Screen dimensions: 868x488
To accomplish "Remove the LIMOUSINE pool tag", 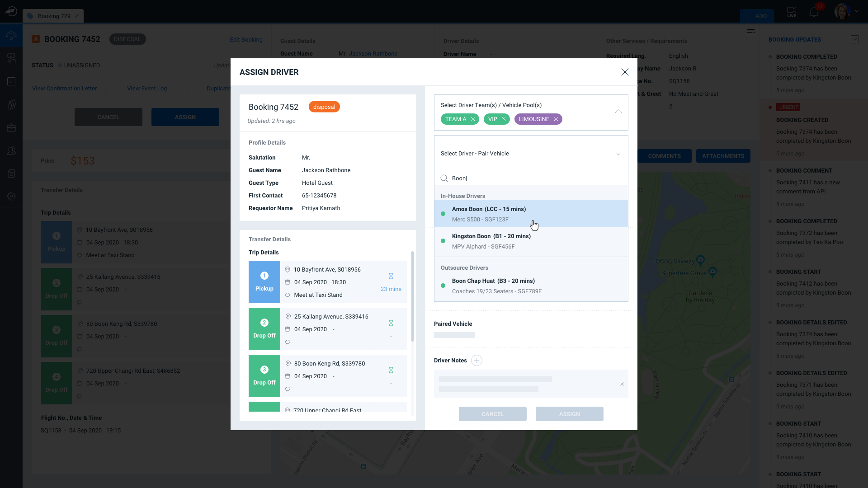I will [556, 119].
